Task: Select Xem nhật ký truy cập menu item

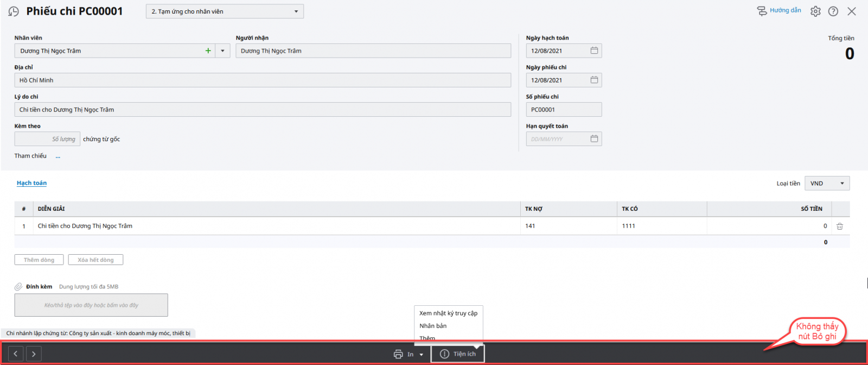Action: 448,313
